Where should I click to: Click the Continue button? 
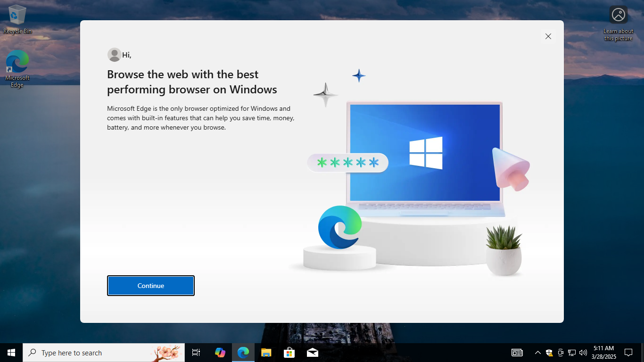(151, 286)
